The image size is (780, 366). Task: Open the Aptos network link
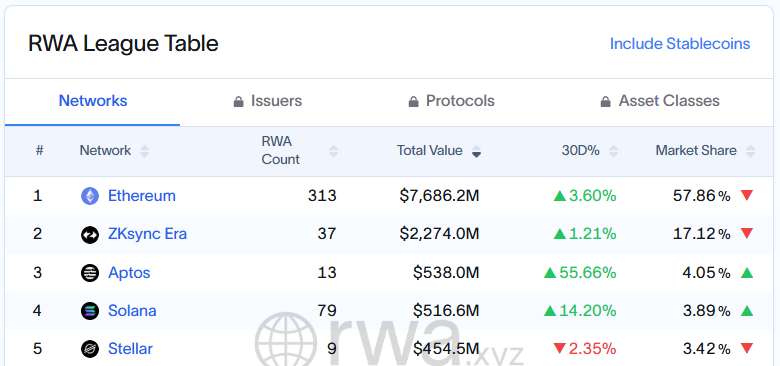point(129,273)
